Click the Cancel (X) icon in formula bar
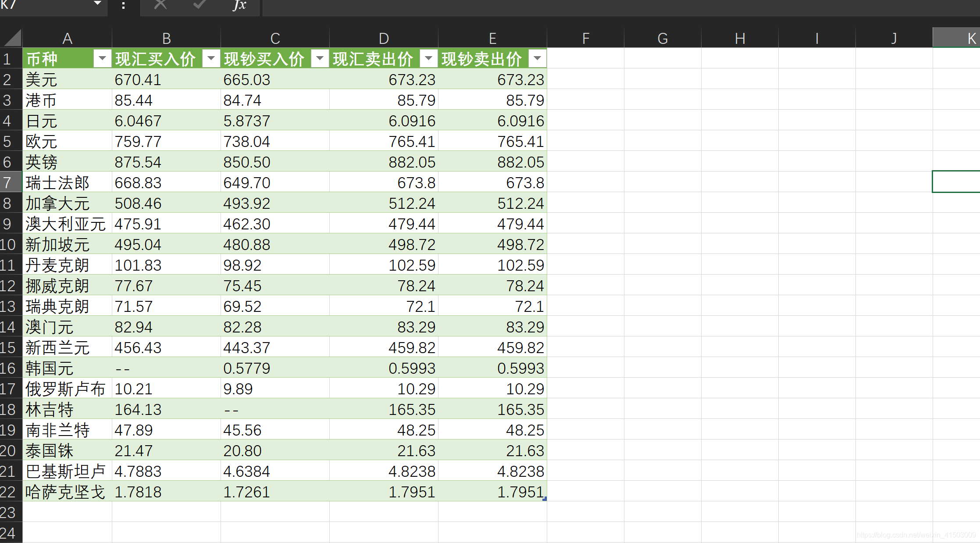980x543 pixels. point(160,4)
